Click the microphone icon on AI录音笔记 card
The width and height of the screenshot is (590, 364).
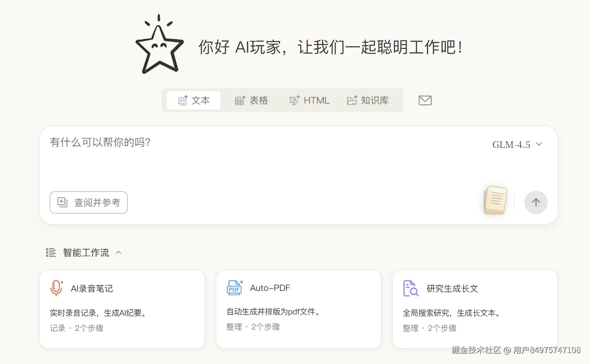(56, 288)
